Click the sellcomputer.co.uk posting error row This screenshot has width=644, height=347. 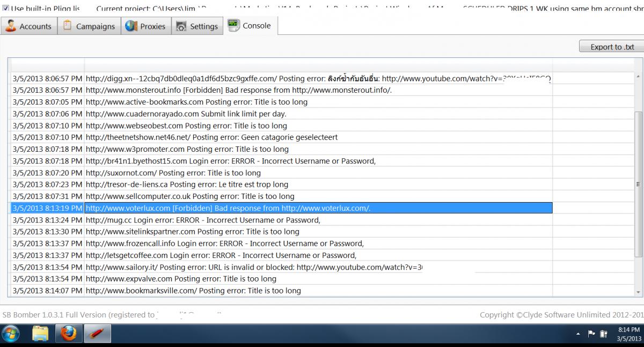282,196
